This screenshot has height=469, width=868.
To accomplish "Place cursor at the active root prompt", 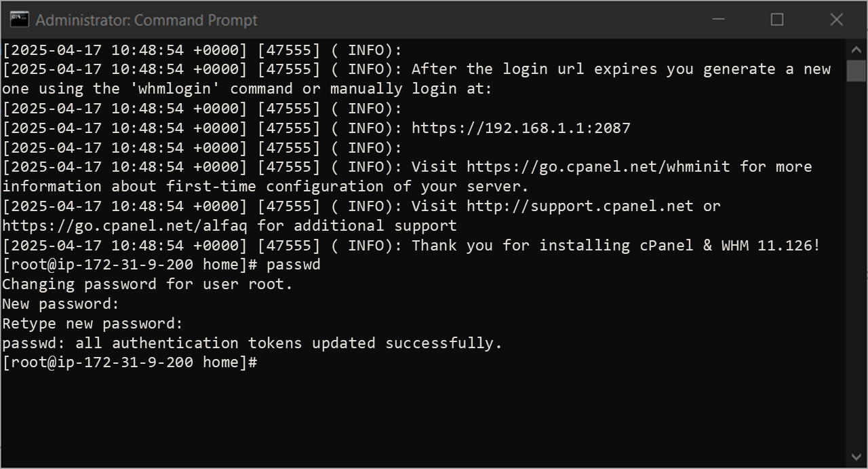I will 264,362.
